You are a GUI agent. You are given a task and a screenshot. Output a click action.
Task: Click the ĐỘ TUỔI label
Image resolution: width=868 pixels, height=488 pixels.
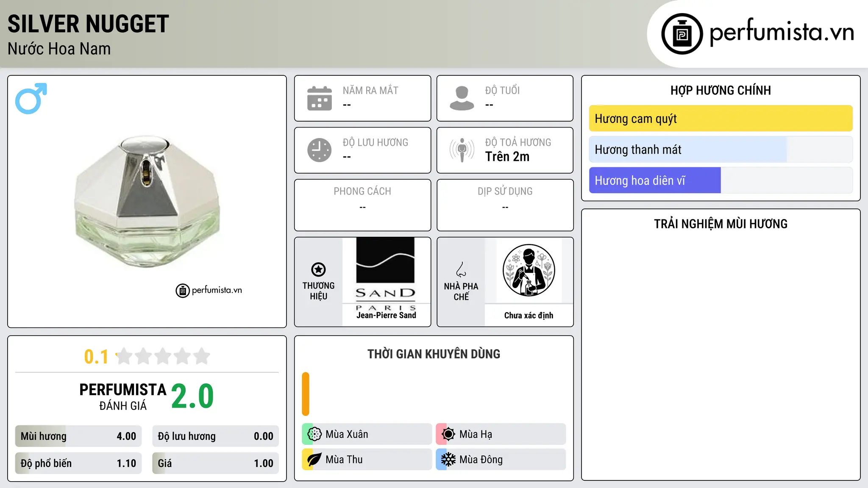(502, 90)
